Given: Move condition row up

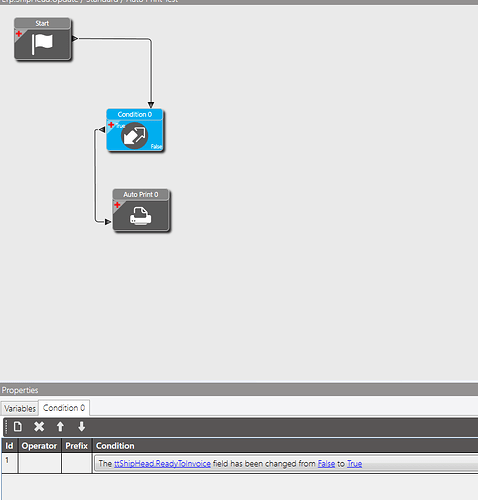Looking at the screenshot, I should (x=60, y=426).
